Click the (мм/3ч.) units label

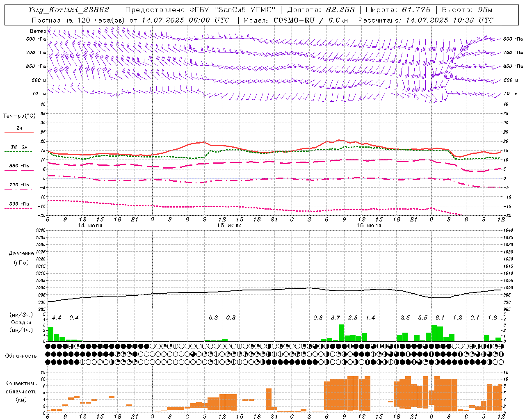21,315
